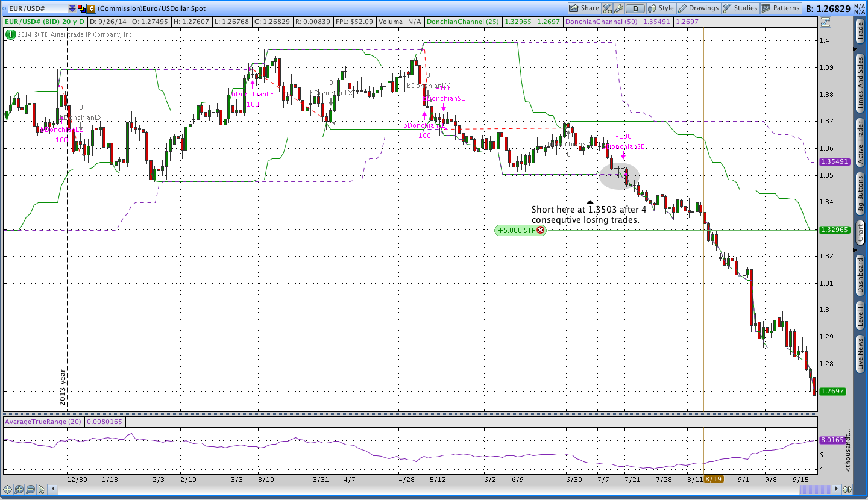Click the AverageTrueRange (20) study label

(x=43, y=422)
